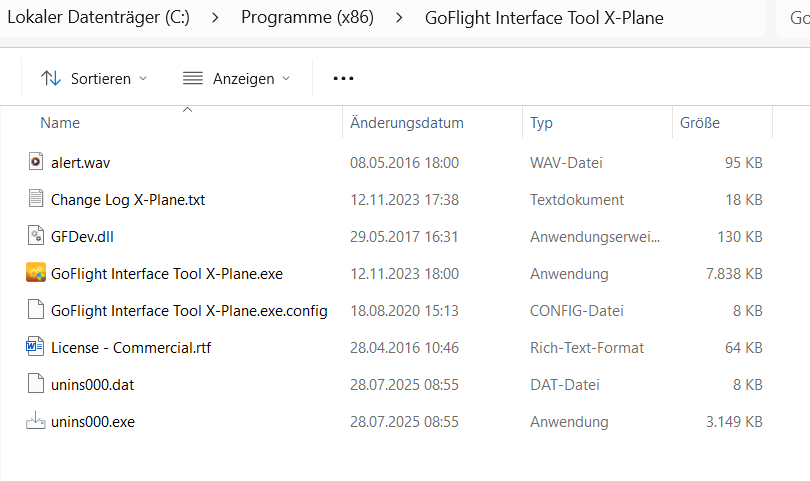Click the Change Log X-Plane.txt document icon

pyautogui.click(x=36, y=199)
